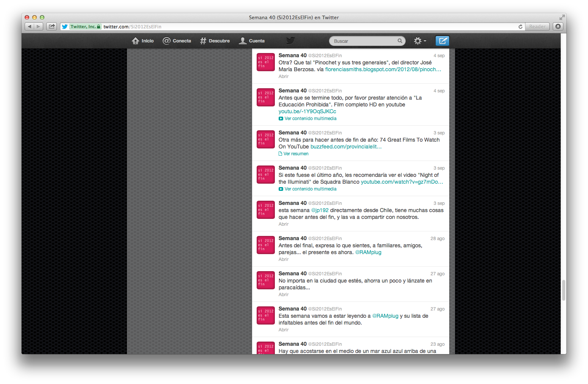Open @RAMplug mention in lista de infaltables tweet
This screenshot has height=384, width=588.
click(385, 316)
